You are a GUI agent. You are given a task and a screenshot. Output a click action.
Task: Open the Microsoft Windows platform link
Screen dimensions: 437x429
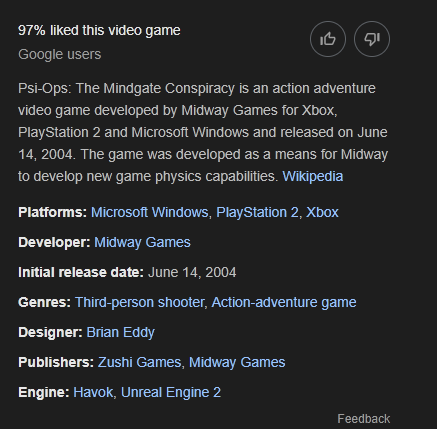(150, 212)
